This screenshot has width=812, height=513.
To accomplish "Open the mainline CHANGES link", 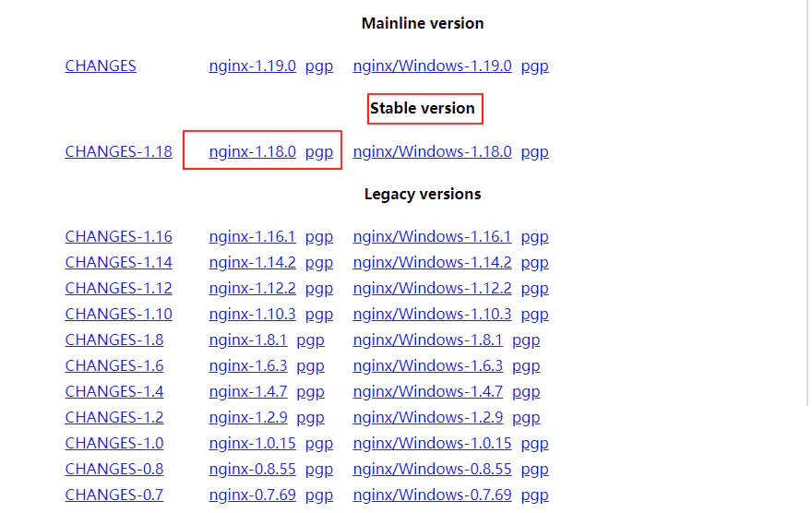I will click(101, 66).
